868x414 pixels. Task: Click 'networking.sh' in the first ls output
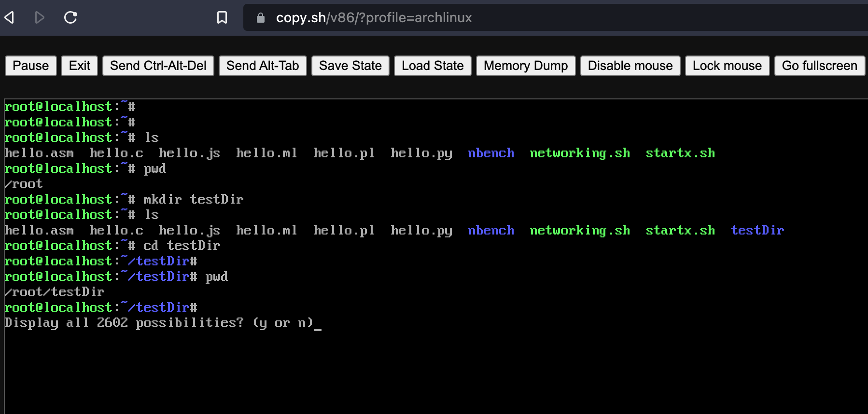click(580, 153)
